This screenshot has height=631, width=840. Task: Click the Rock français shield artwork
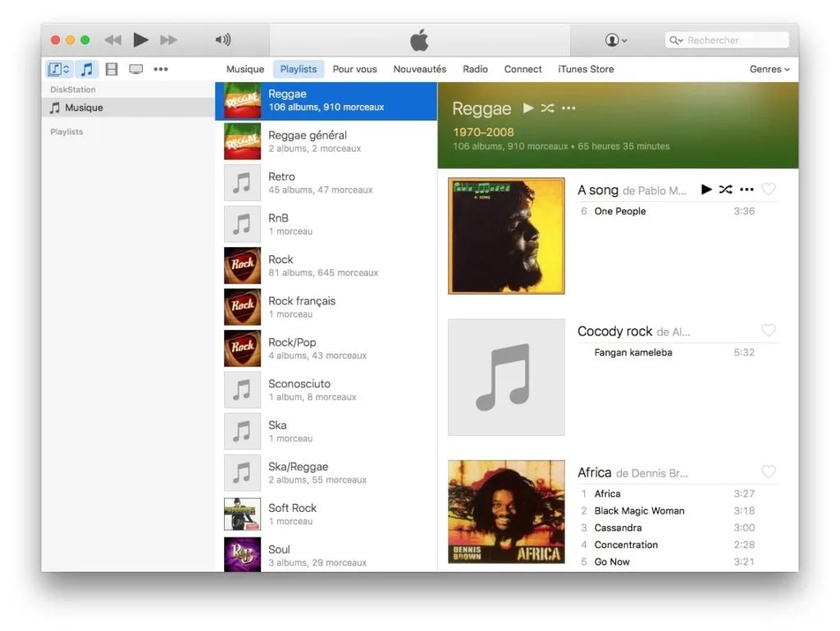242,307
